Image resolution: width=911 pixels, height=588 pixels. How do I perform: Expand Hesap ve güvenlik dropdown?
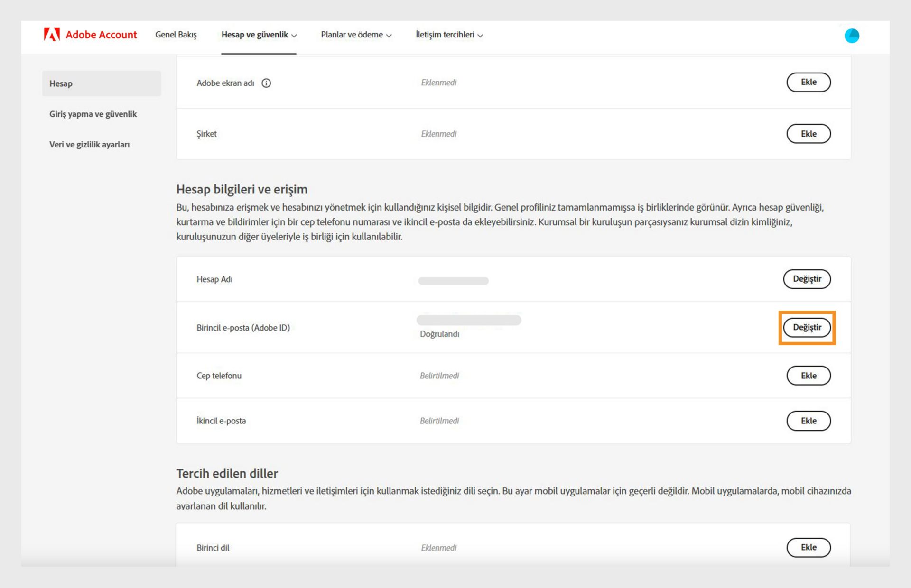(259, 35)
